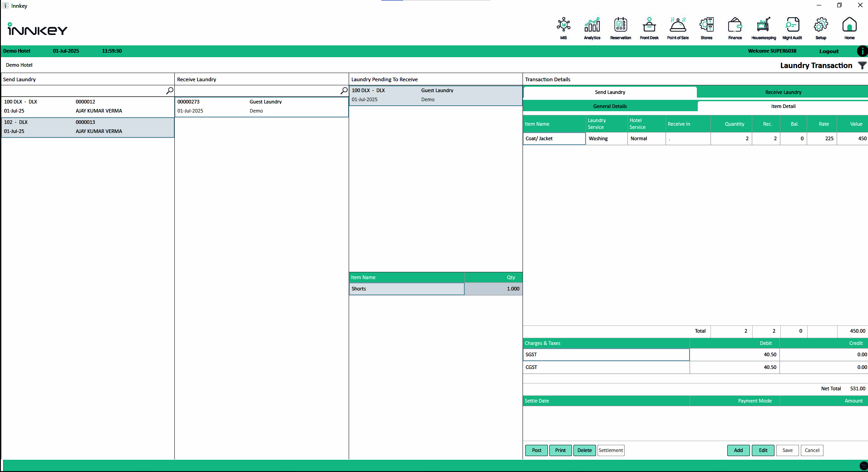Click the Item Name column header in details

[554, 124]
